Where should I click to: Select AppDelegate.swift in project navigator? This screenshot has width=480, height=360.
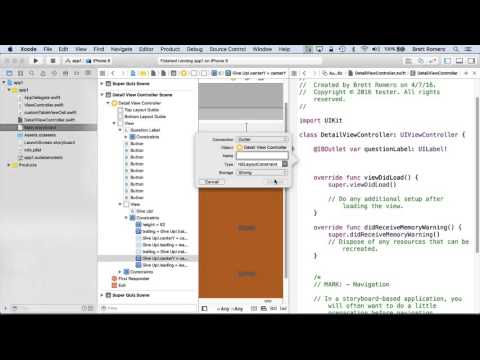pos(42,97)
